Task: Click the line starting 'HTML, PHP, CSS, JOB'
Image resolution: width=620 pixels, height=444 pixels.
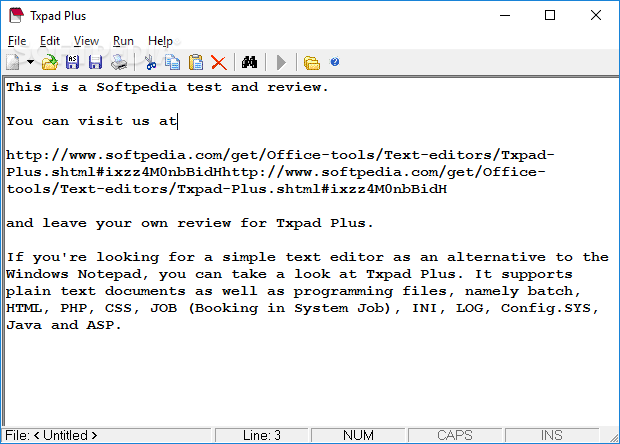Action: tap(302, 308)
